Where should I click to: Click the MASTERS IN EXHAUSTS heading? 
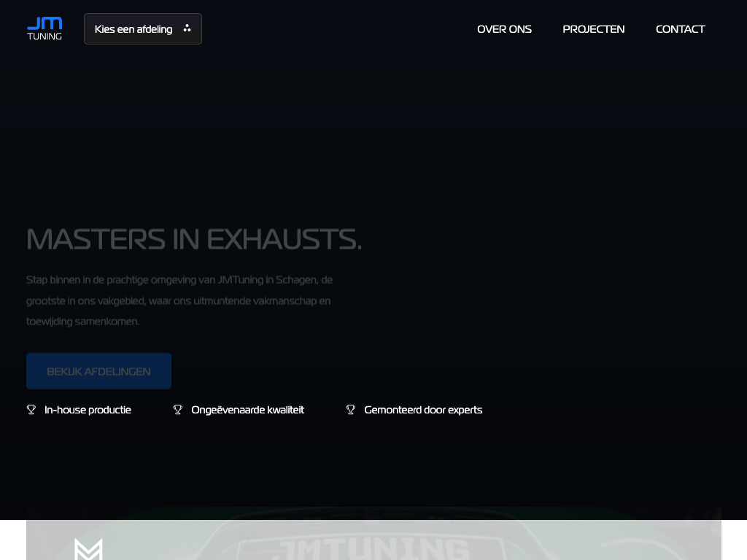(x=194, y=239)
